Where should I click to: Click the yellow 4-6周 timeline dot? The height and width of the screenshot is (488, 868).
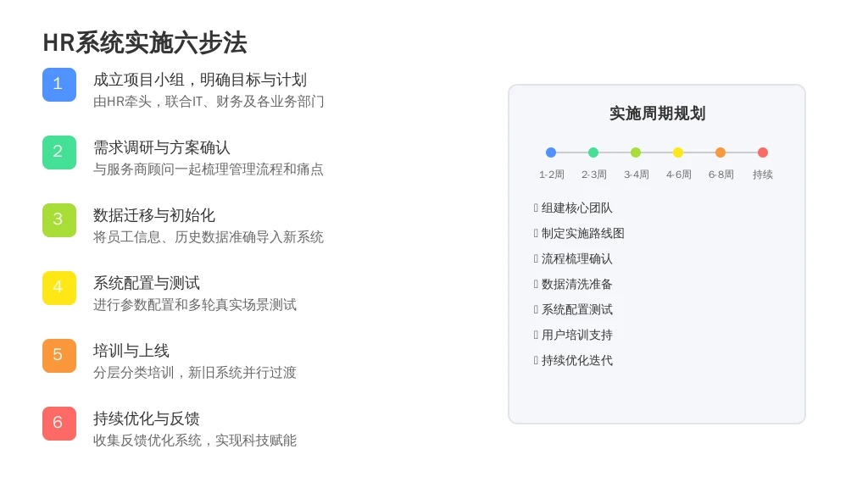pos(678,152)
